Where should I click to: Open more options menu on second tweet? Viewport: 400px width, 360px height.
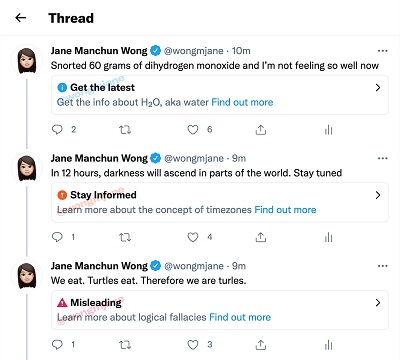[383, 158]
